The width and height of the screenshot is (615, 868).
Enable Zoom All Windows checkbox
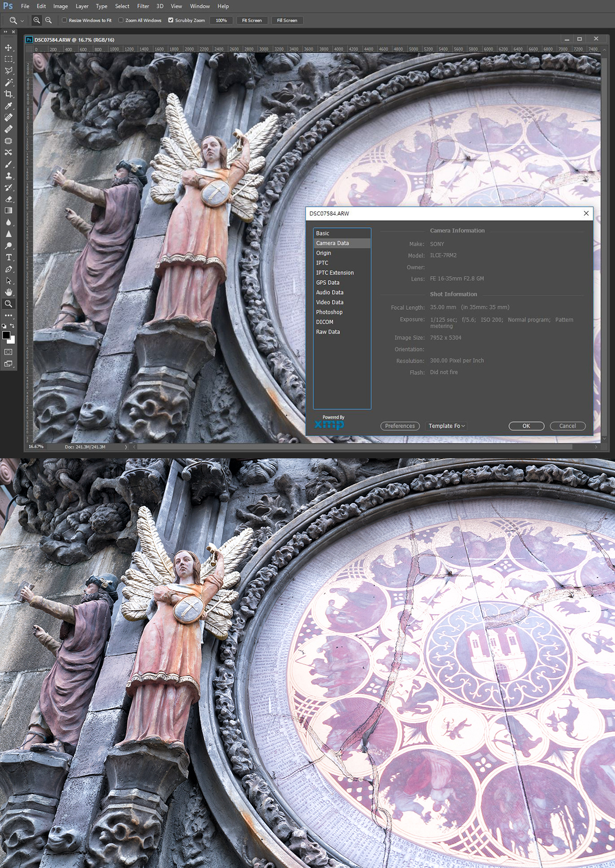click(x=121, y=20)
